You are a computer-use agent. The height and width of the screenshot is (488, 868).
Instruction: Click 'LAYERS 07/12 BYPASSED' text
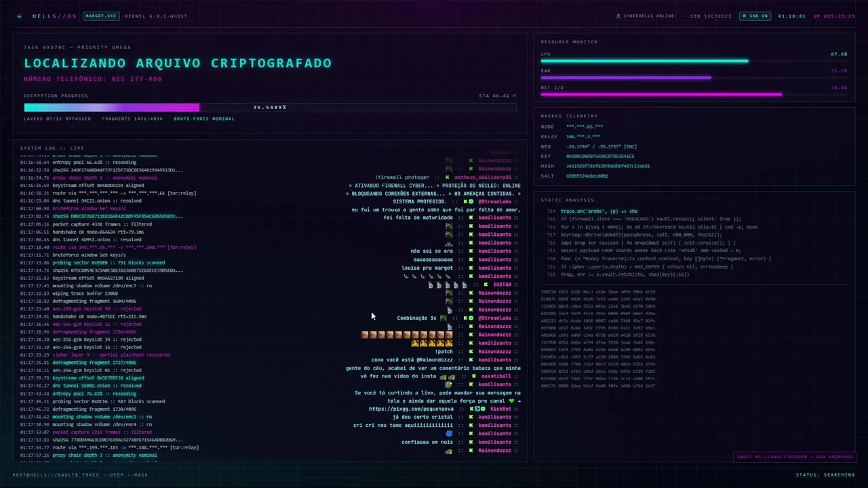57,119
